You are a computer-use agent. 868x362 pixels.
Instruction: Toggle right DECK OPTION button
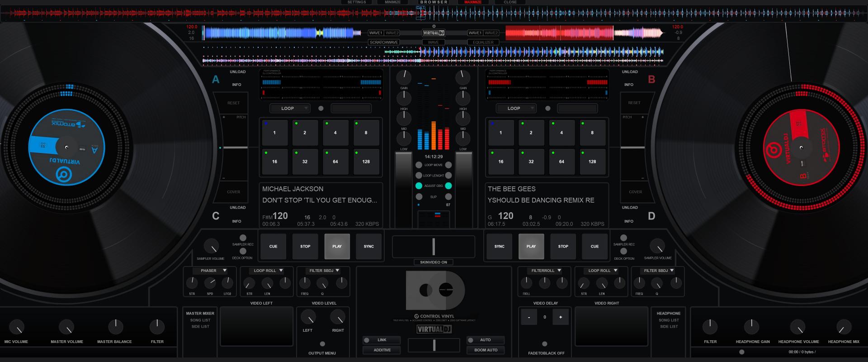pos(624,251)
